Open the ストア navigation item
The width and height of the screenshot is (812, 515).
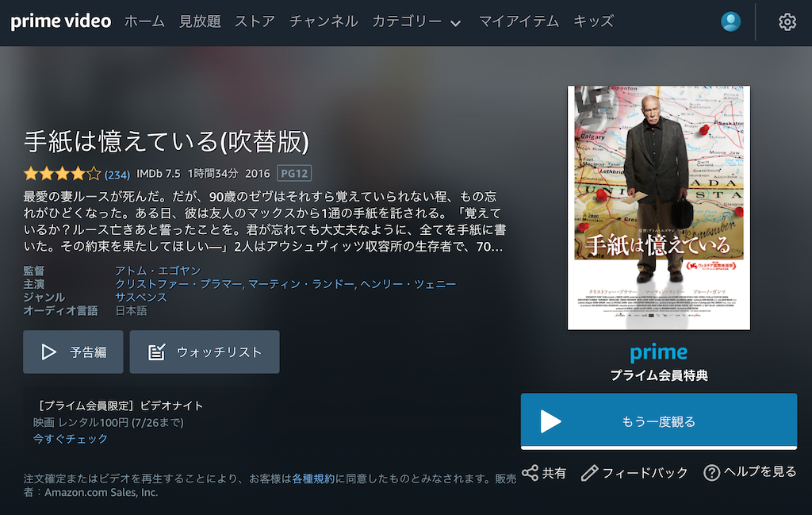[255, 21]
